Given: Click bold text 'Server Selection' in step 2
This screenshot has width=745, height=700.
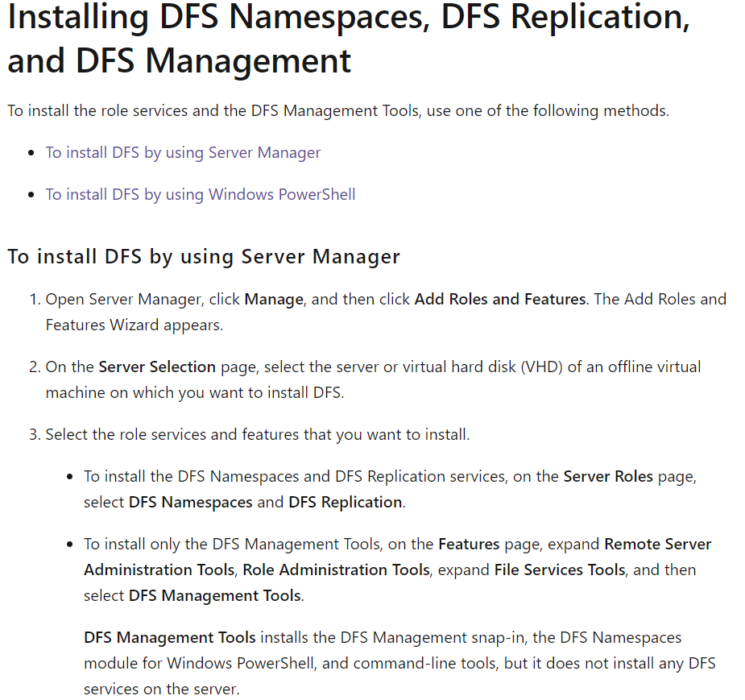Looking at the screenshot, I should pyautogui.click(x=157, y=367).
